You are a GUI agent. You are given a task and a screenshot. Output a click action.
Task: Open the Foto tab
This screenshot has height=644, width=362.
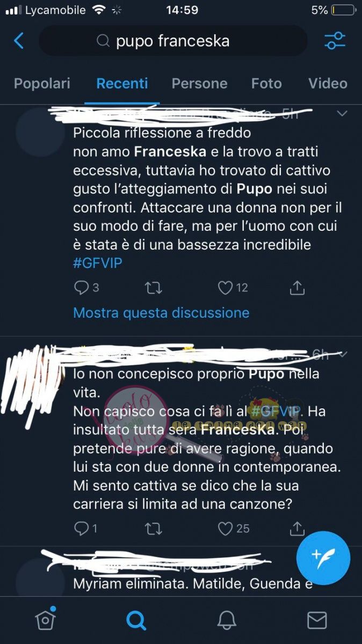tap(266, 84)
